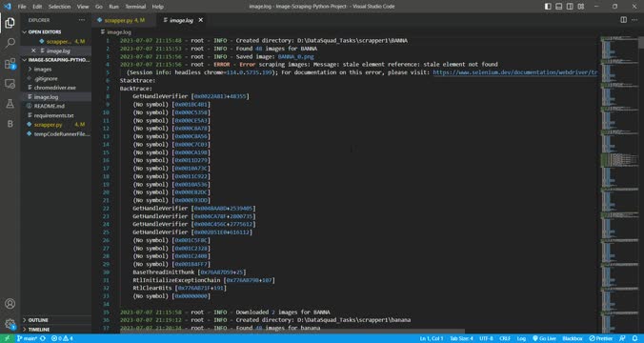The image size is (644, 343).
Task: Open the Accounts icon in activity bar
Action: [10, 304]
